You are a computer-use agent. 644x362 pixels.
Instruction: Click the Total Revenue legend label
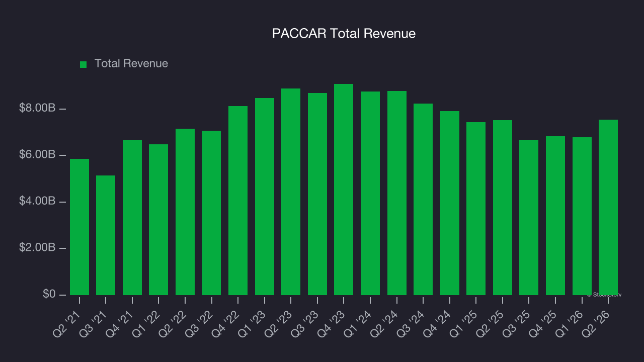tap(131, 64)
